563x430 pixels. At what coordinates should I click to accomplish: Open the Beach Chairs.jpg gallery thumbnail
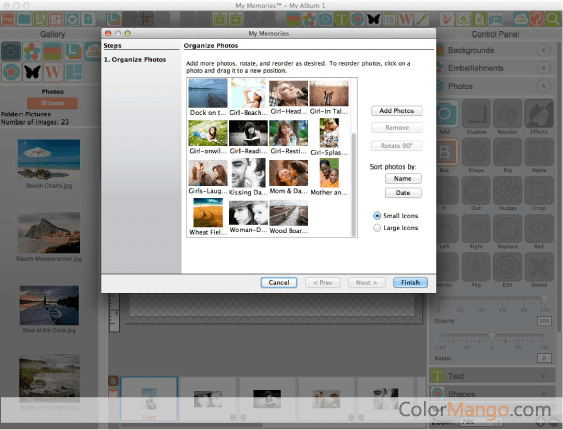point(49,160)
